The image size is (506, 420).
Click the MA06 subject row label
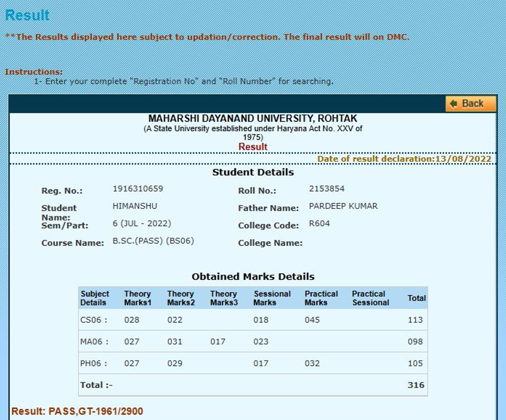pyautogui.click(x=94, y=342)
